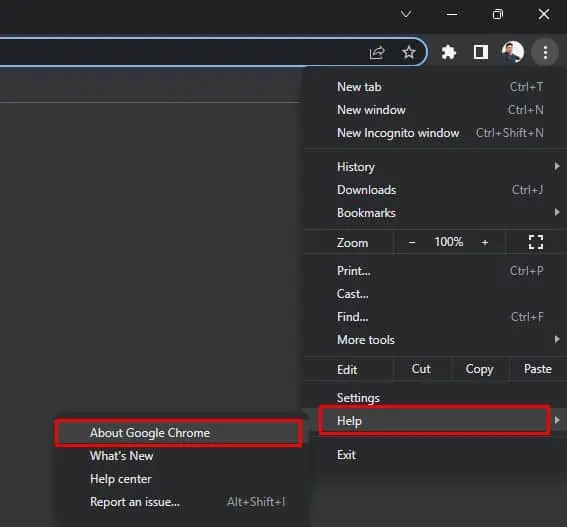Share this page icon in address bar
567x527 pixels.
pyautogui.click(x=377, y=53)
